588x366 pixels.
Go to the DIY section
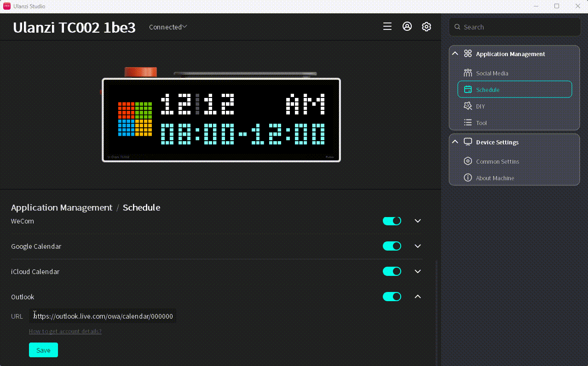515,106
